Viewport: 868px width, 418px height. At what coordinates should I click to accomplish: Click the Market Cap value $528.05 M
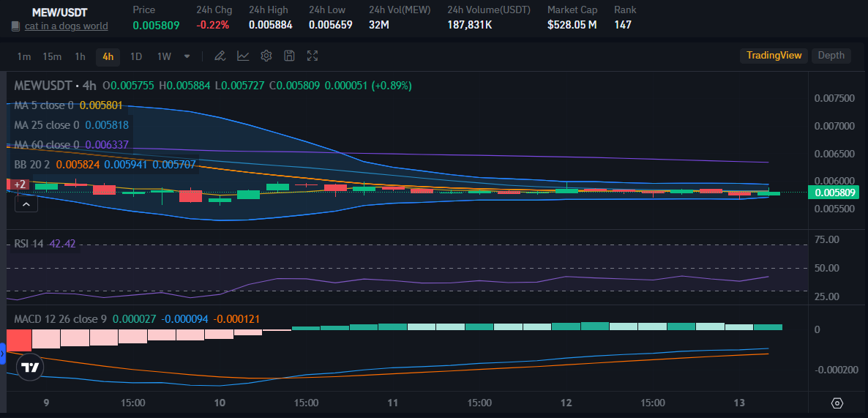point(572,25)
